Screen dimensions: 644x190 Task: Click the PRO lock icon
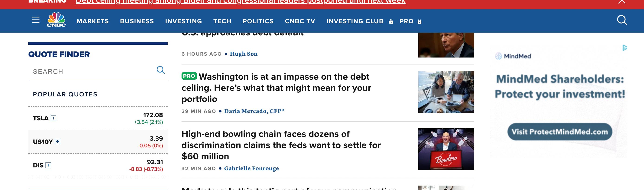tap(420, 22)
